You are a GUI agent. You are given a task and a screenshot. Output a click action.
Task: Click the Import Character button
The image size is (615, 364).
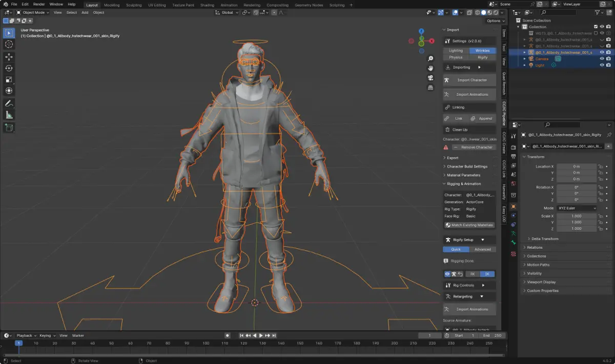(471, 80)
